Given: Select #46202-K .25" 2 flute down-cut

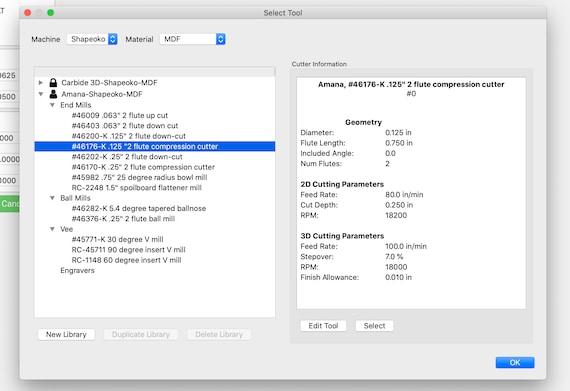Looking at the screenshot, I should [x=127, y=157].
